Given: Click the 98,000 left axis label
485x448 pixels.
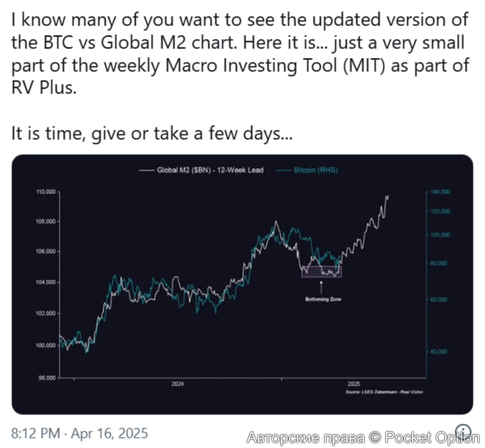Looking at the screenshot, I should pos(47,378).
